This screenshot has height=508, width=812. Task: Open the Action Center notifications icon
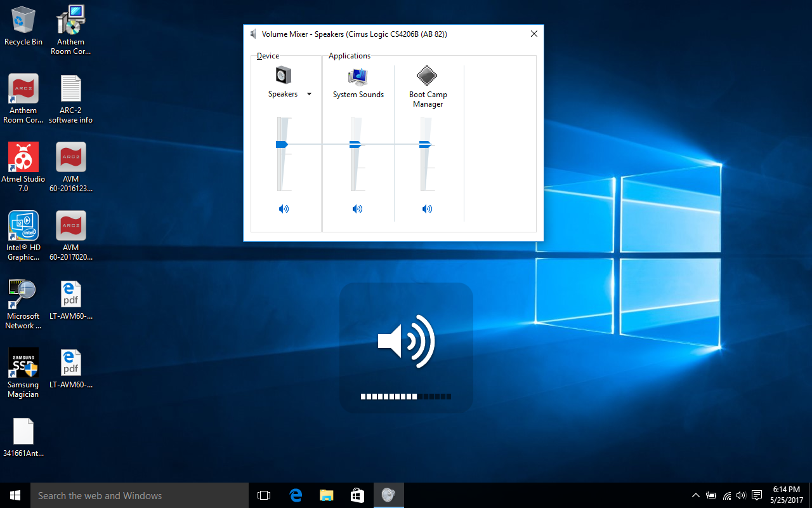pyautogui.click(x=757, y=495)
